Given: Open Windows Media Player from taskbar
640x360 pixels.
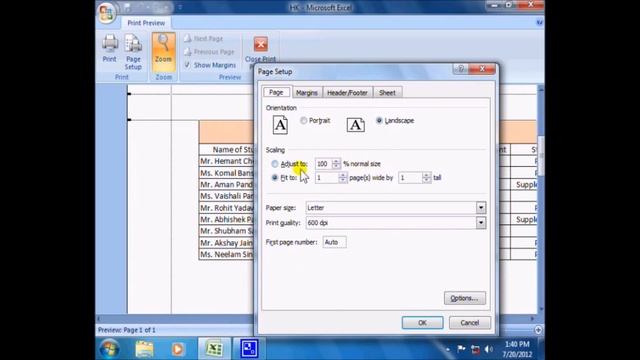Looking at the screenshot, I should (x=178, y=349).
